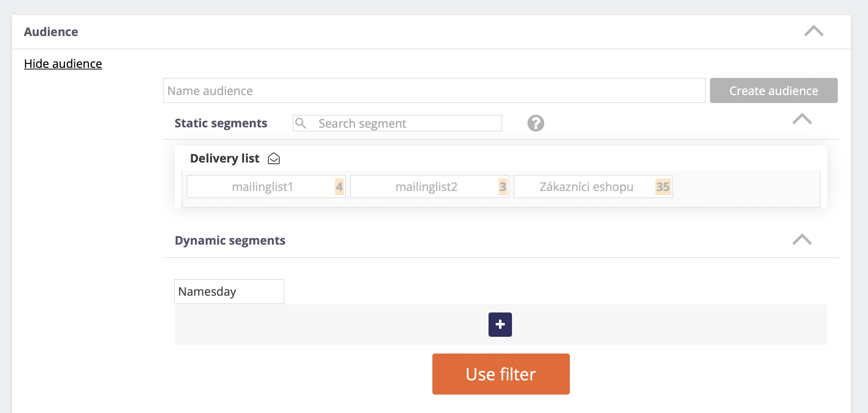Click the Delivery list heading
The width and height of the screenshot is (868, 413).
coord(225,158)
